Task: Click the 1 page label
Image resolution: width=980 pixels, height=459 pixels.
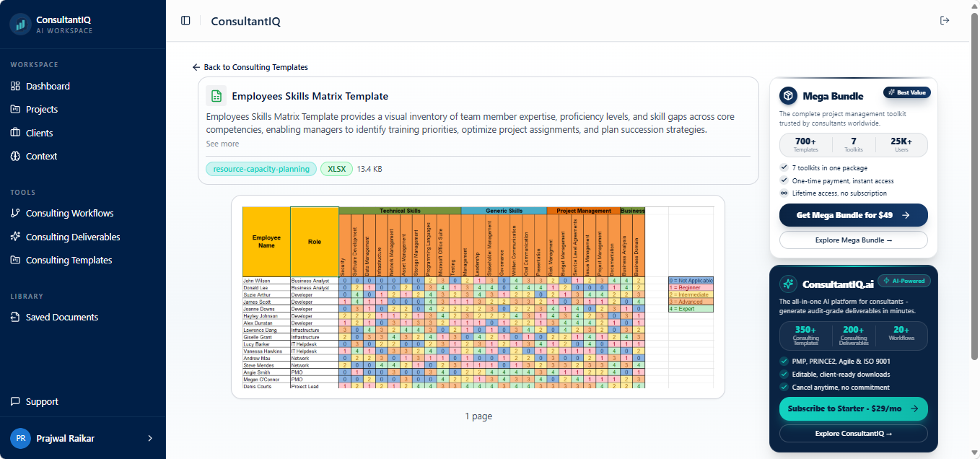Action: click(x=478, y=416)
